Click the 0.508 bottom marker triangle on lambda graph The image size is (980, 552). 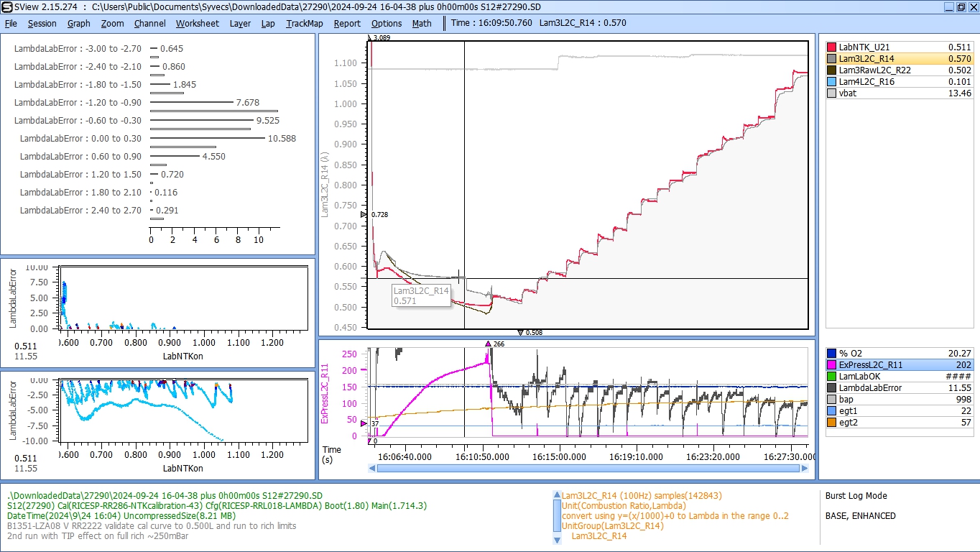520,332
